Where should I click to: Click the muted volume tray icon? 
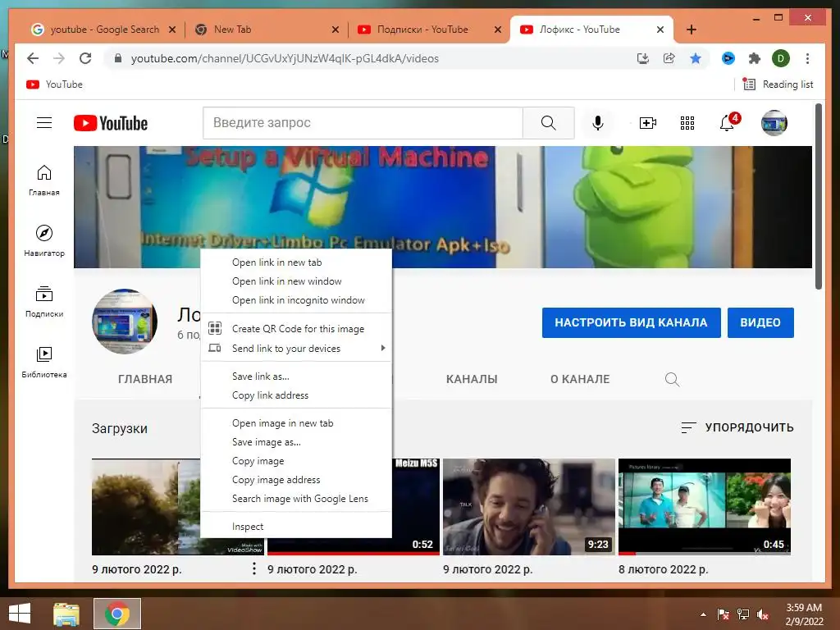point(763,614)
